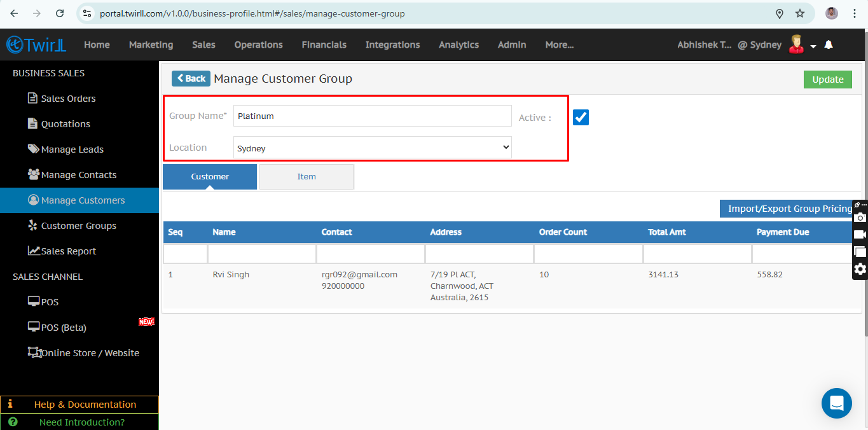Click browser forward arrow
Image resolution: width=868 pixels, height=430 pixels.
37,13
